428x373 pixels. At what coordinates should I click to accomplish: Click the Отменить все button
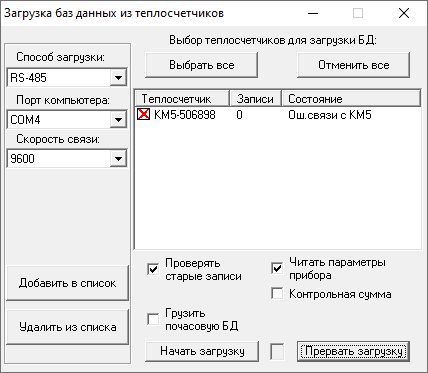coord(353,65)
